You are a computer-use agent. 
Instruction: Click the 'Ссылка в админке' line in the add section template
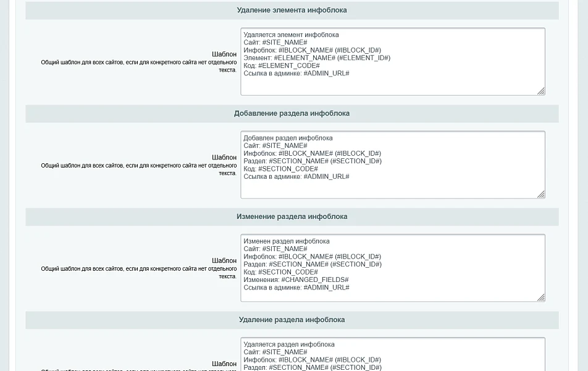point(296,176)
